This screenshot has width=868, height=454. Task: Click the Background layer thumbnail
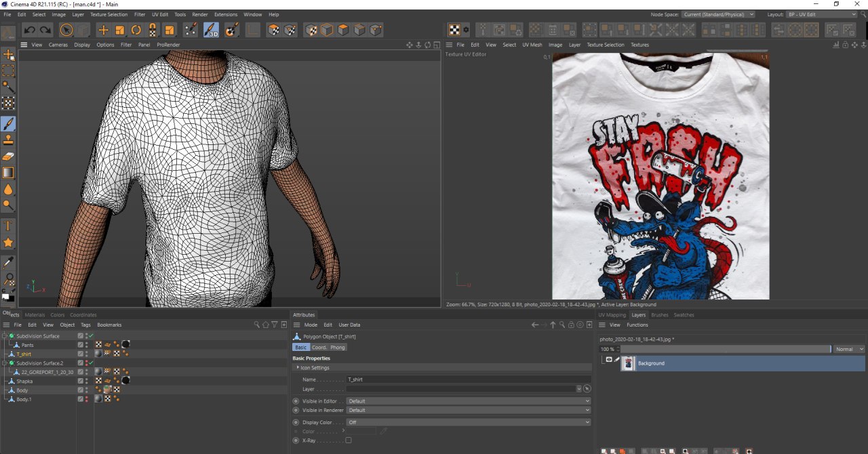[628, 363]
